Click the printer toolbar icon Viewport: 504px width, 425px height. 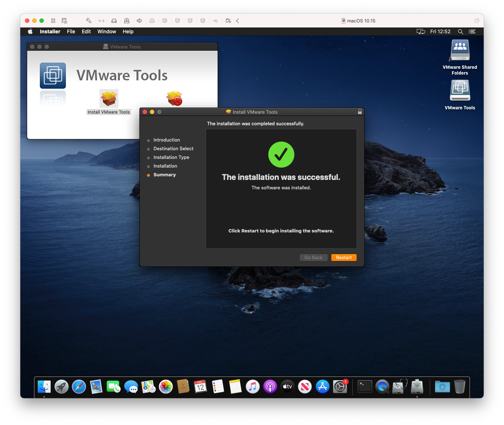(152, 21)
